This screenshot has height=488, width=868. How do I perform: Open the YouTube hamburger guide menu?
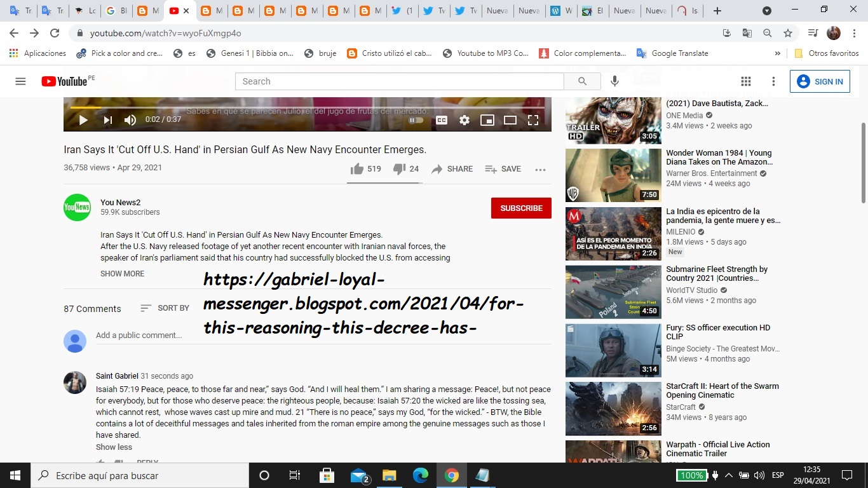(20, 81)
